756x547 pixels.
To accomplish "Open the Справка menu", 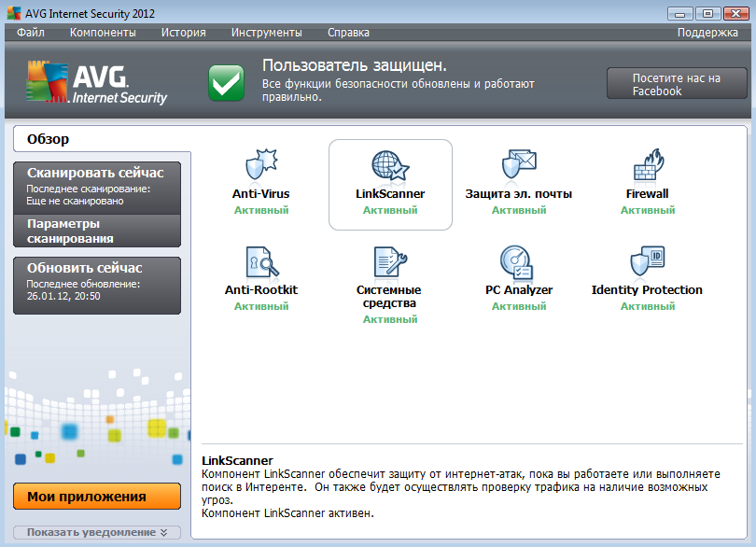I will point(348,33).
